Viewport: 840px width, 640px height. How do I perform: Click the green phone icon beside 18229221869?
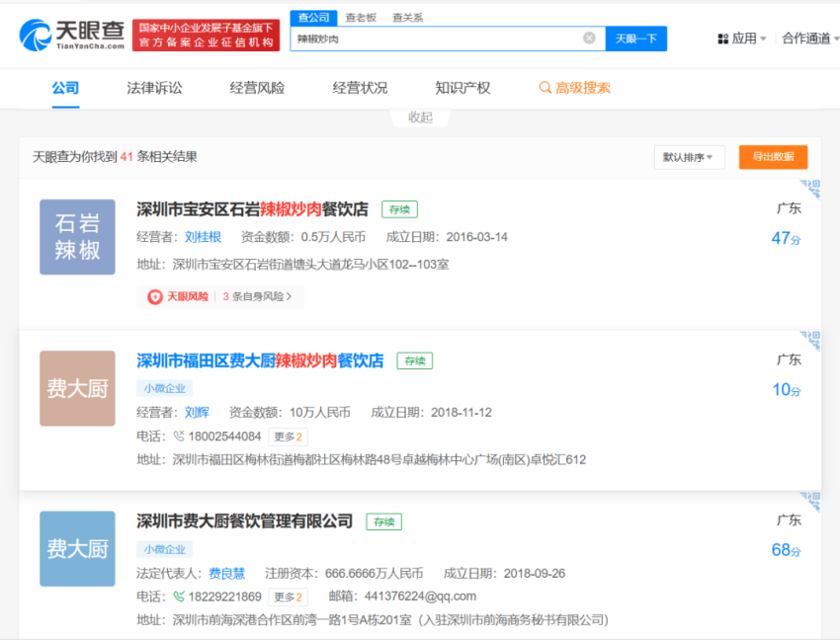(x=179, y=597)
